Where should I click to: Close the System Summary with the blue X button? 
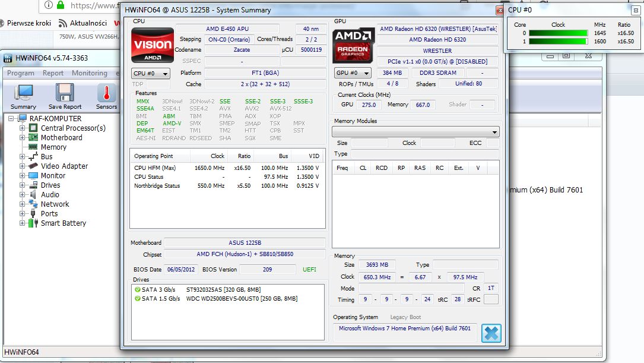[x=491, y=333]
